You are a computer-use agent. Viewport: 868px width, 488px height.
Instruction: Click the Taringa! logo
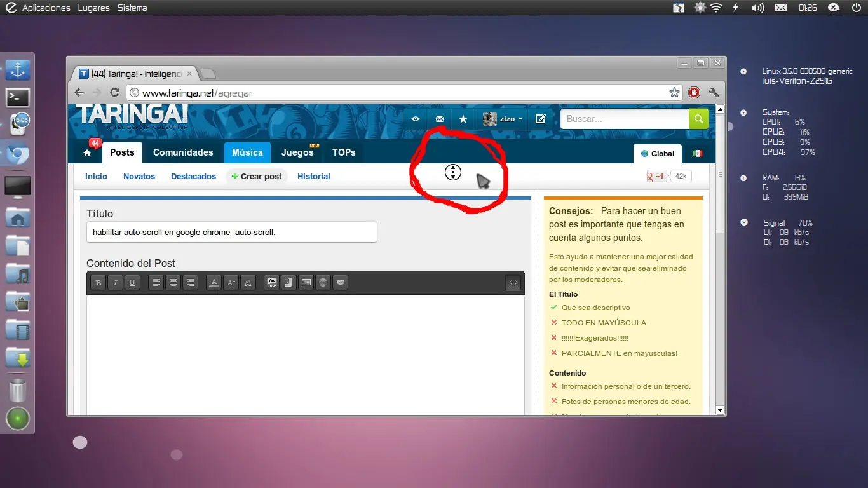[133, 115]
